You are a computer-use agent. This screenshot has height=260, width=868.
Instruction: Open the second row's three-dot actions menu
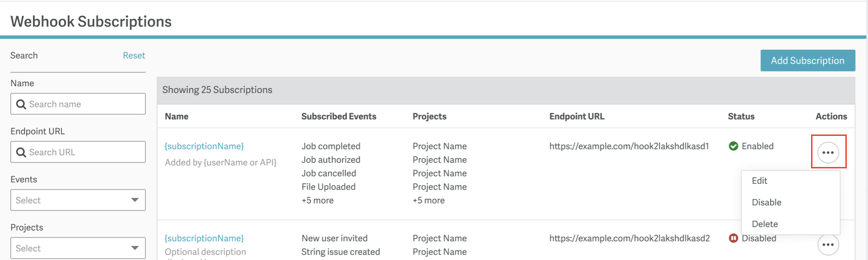point(828,245)
